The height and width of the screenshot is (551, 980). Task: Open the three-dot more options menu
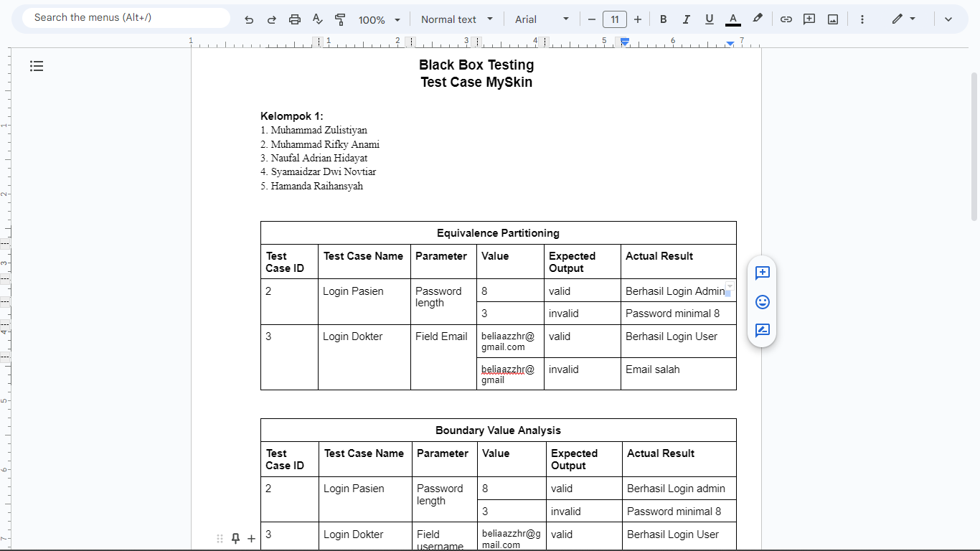[862, 19]
